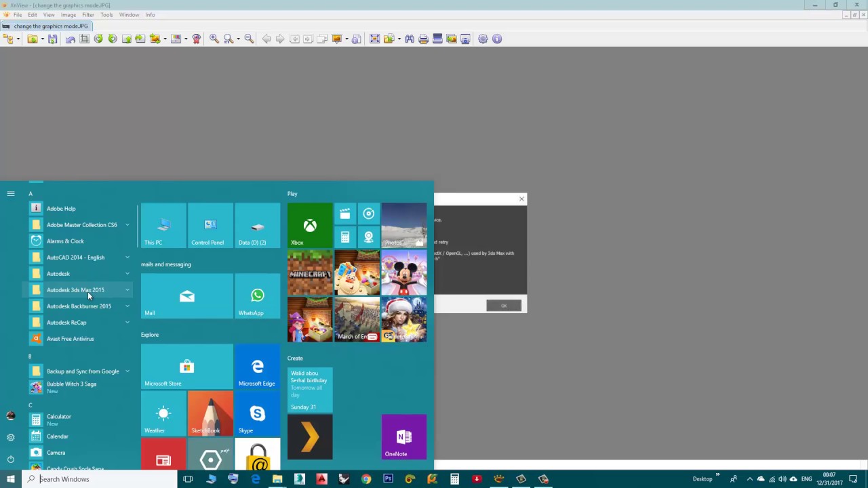This screenshot has width=868, height=488.
Task: Open the Control Panel tile
Action: (x=210, y=226)
